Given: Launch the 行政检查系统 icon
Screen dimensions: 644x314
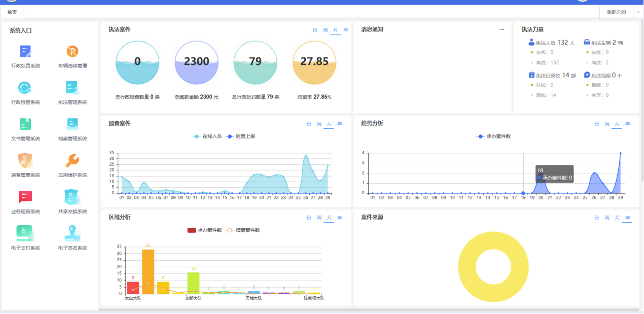Looking at the screenshot, I should (x=25, y=88).
